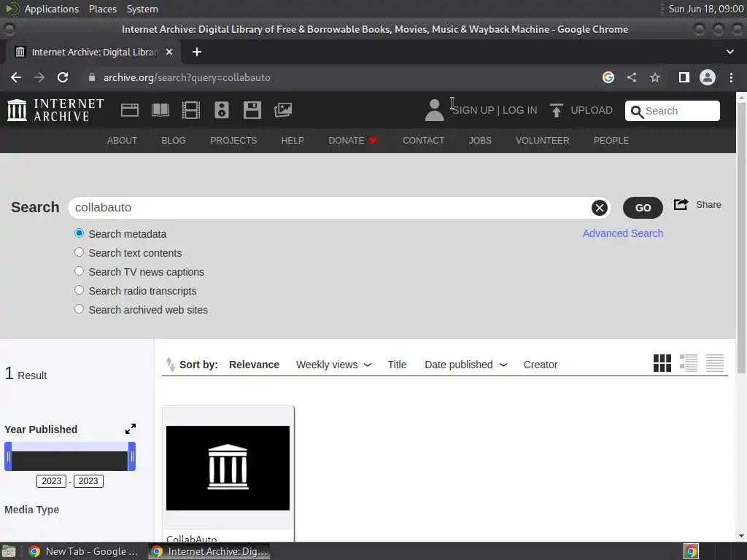
Task: Open the CONTACT menu item
Action: [x=424, y=141]
